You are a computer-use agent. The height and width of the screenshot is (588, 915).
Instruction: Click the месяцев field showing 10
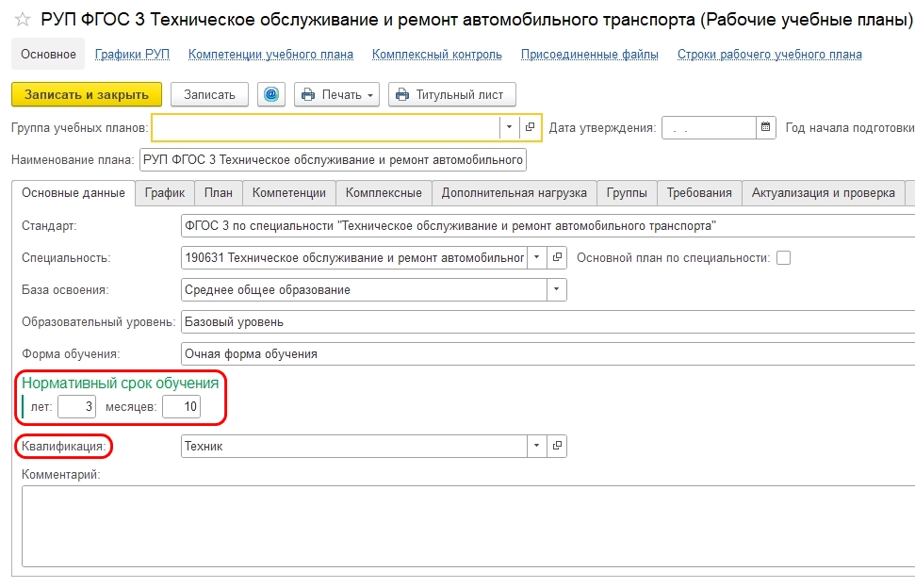pyautogui.click(x=182, y=406)
